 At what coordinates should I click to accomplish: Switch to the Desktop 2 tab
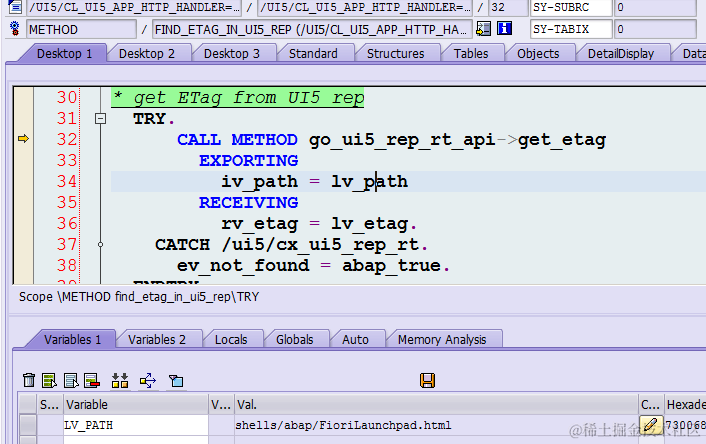(x=147, y=54)
